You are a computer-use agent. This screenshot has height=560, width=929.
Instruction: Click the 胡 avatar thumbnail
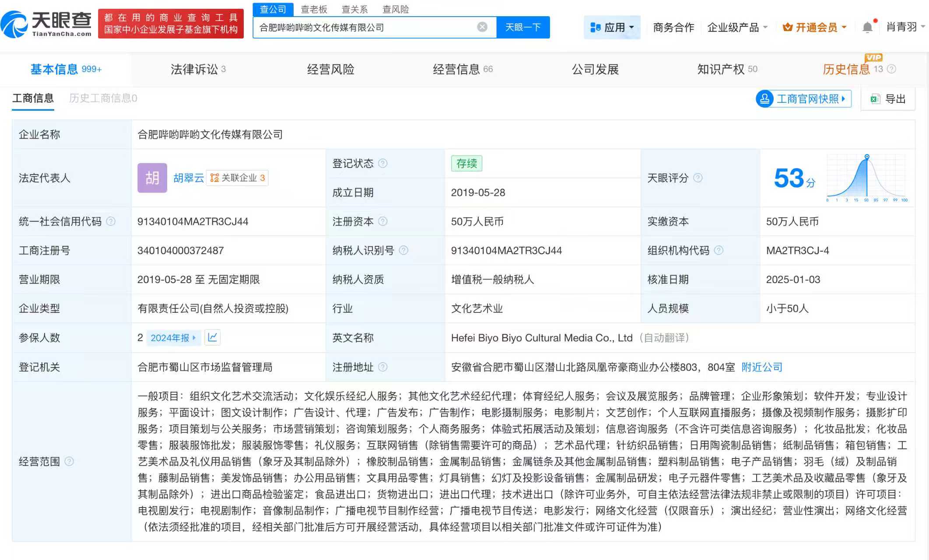(x=152, y=178)
